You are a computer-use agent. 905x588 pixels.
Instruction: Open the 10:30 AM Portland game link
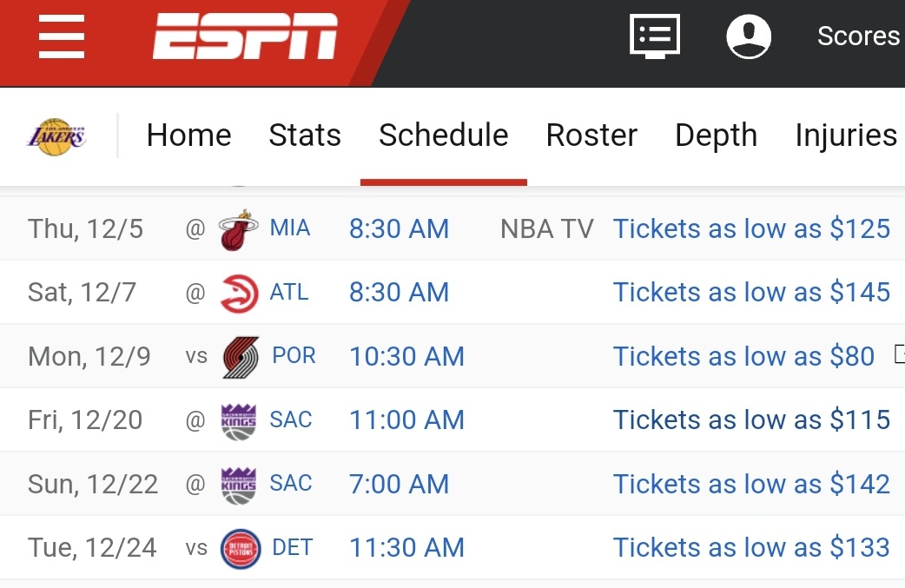coord(406,357)
